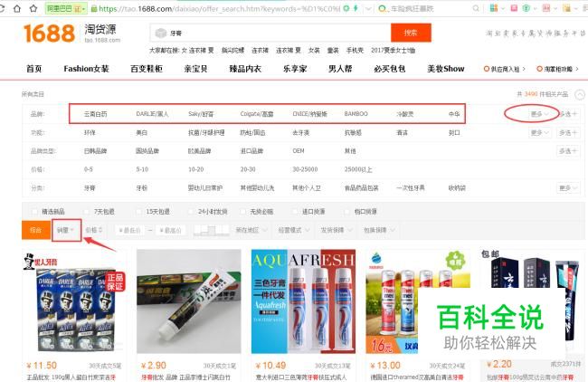Check the 进口货源 checkbox
588x382 pixels.
(295, 212)
